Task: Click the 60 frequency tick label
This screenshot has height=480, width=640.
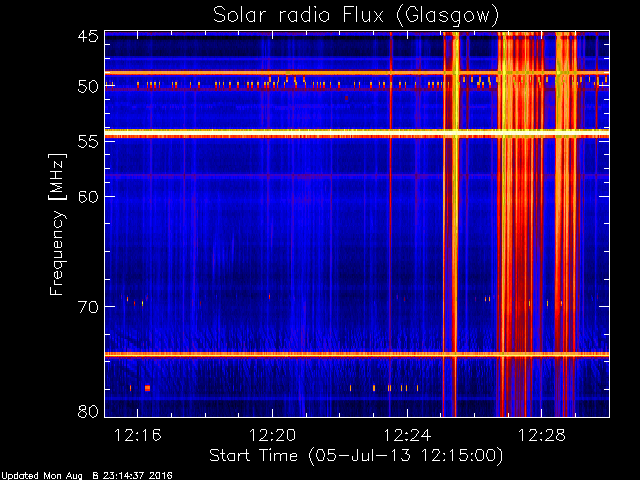Action: click(88, 196)
